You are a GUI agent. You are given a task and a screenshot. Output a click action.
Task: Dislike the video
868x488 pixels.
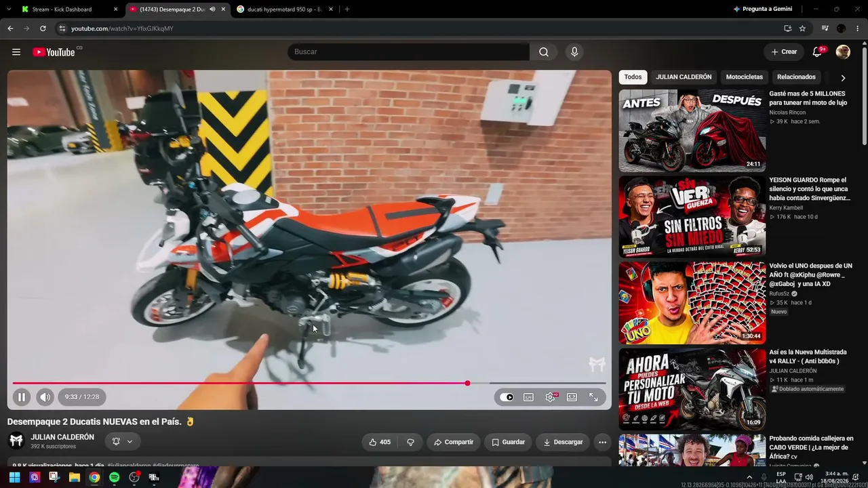point(410,442)
